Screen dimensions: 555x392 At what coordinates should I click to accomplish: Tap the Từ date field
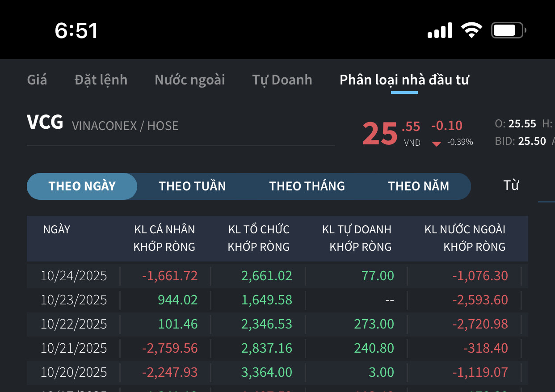pyautogui.click(x=511, y=185)
